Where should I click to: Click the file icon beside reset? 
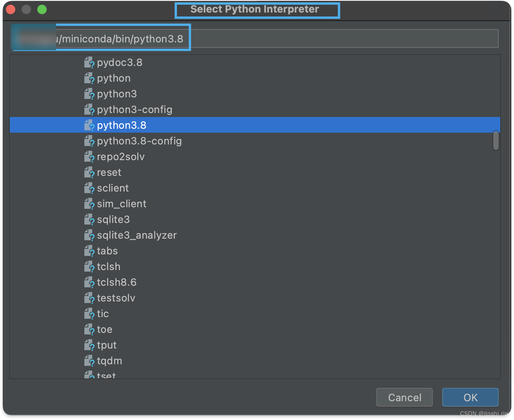89,172
